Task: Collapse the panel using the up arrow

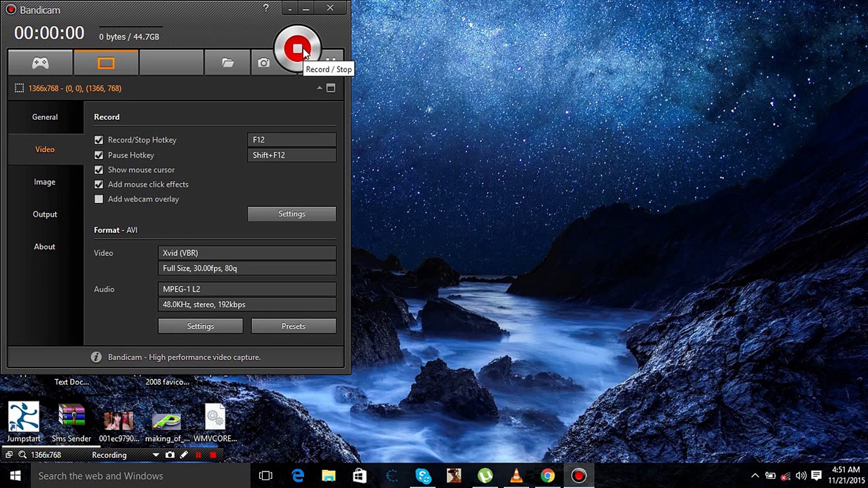Action: point(320,88)
